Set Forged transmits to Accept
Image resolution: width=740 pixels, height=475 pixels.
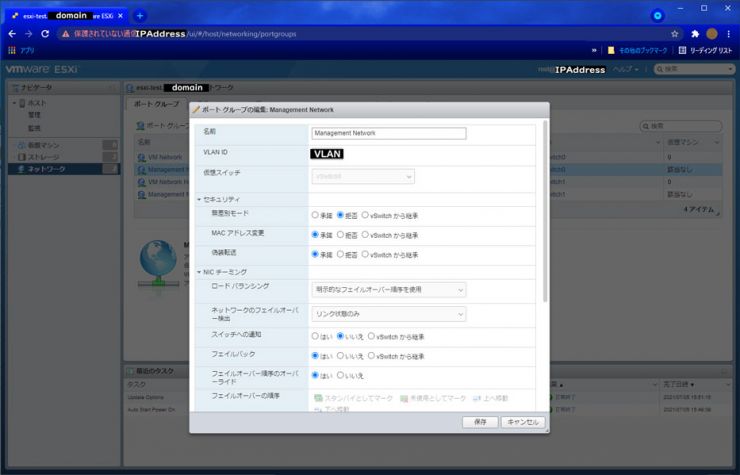pos(315,254)
